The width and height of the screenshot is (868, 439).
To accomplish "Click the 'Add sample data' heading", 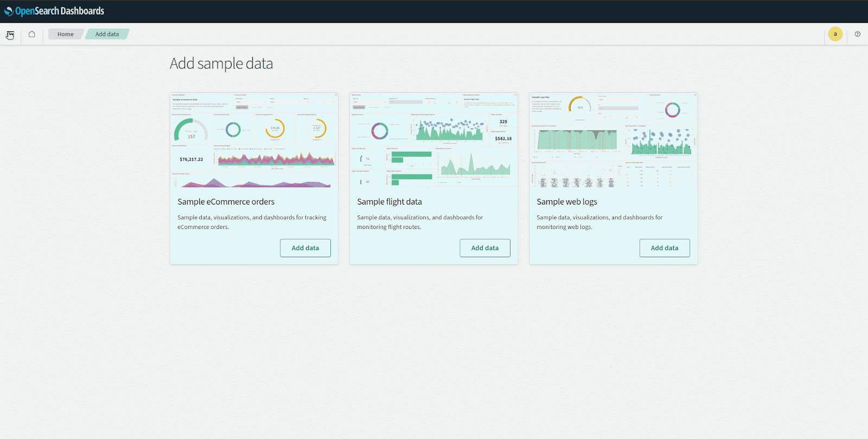I will point(221,63).
